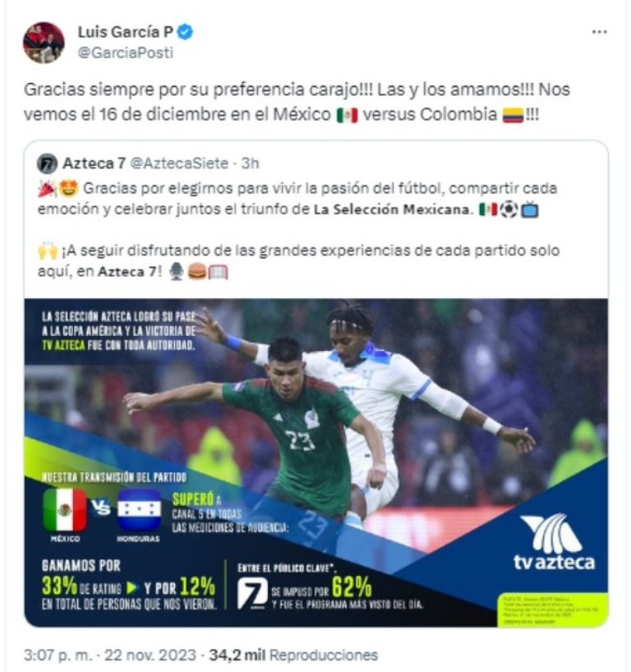Click the blue verified badge
This screenshot has height=672, width=631.
(185, 32)
